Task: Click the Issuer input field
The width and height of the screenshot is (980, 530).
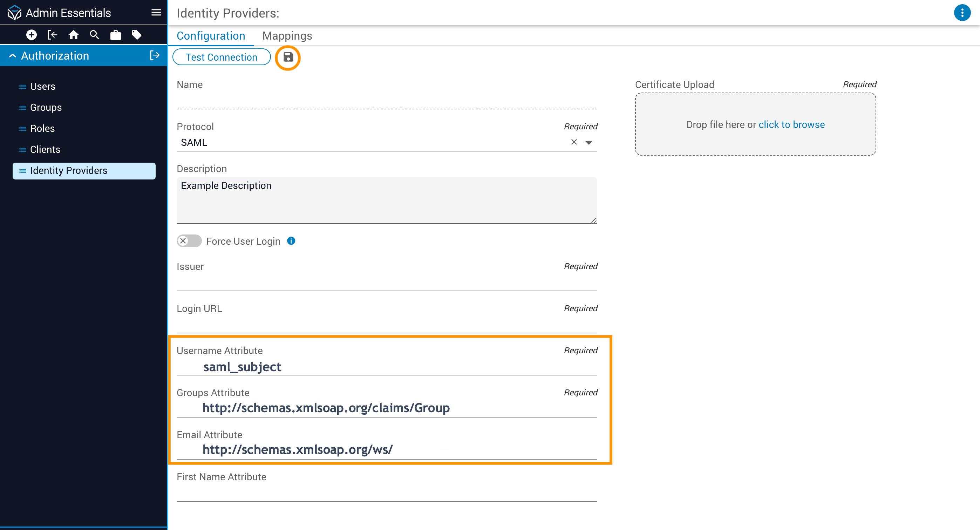Action: (x=387, y=282)
